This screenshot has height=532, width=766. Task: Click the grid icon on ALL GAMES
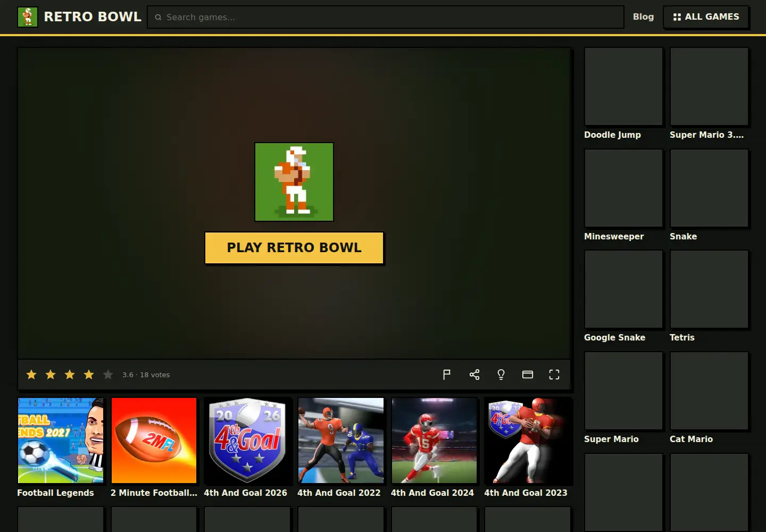(677, 17)
